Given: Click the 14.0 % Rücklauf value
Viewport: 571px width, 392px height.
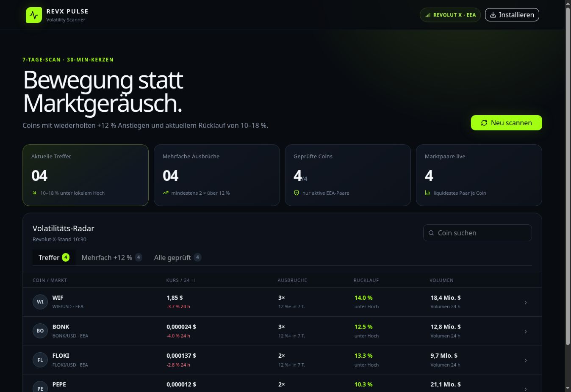Looking at the screenshot, I should tap(363, 298).
